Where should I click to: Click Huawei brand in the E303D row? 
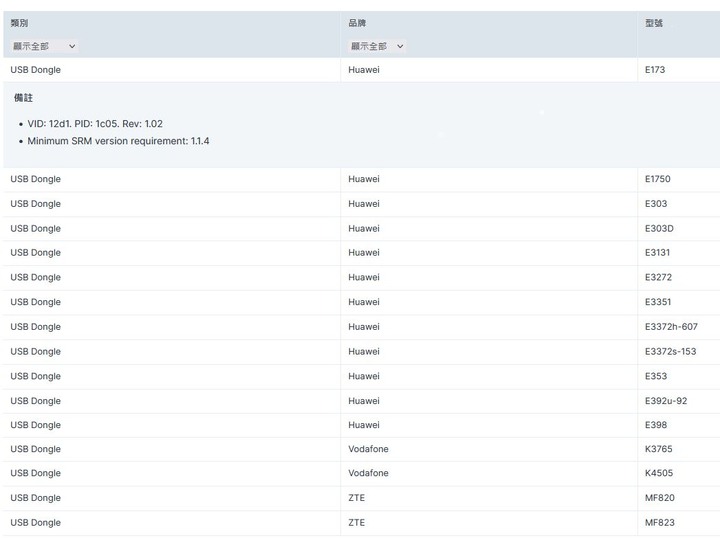point(364,229)
